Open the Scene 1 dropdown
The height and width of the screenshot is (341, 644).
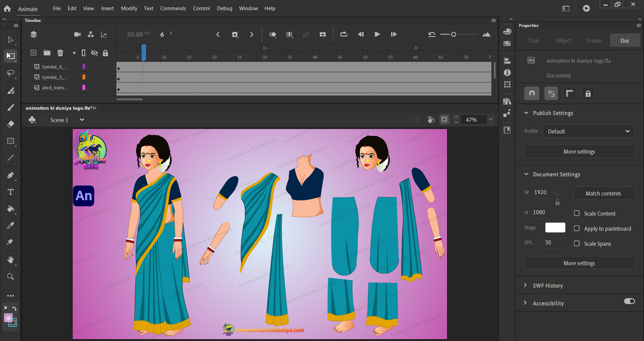(82, 120)
